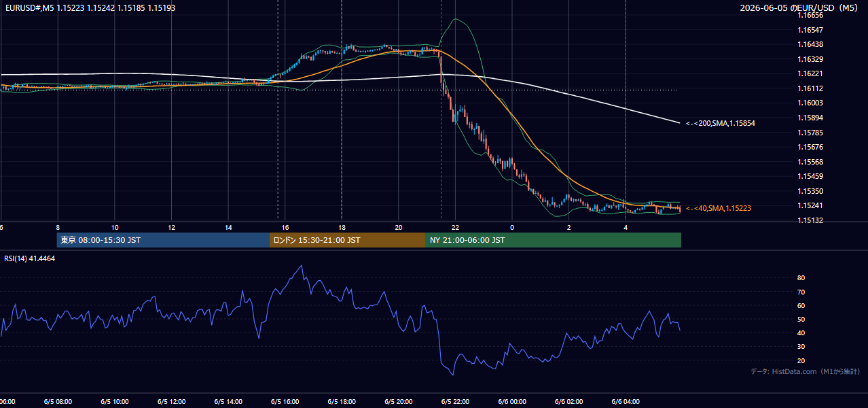This screenshot has height=408, width=868.
Task: Click price axis value 1.16112
Action: click(810, 88)
